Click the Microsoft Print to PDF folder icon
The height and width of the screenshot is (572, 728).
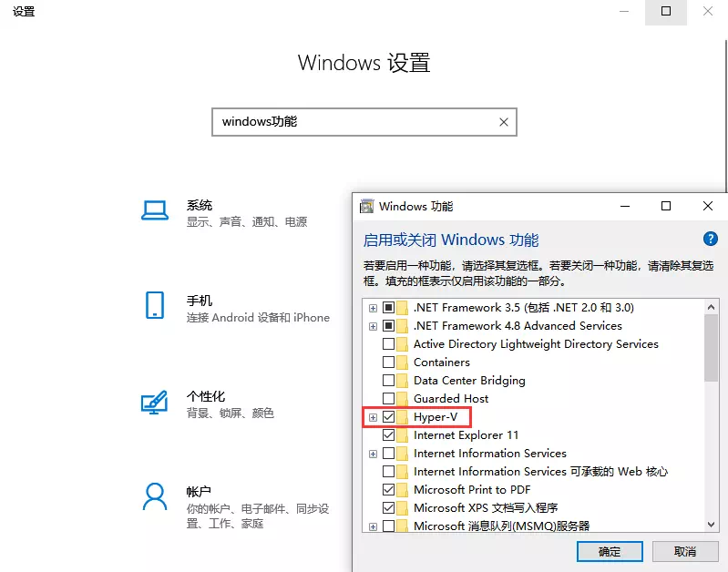point(402,490)
